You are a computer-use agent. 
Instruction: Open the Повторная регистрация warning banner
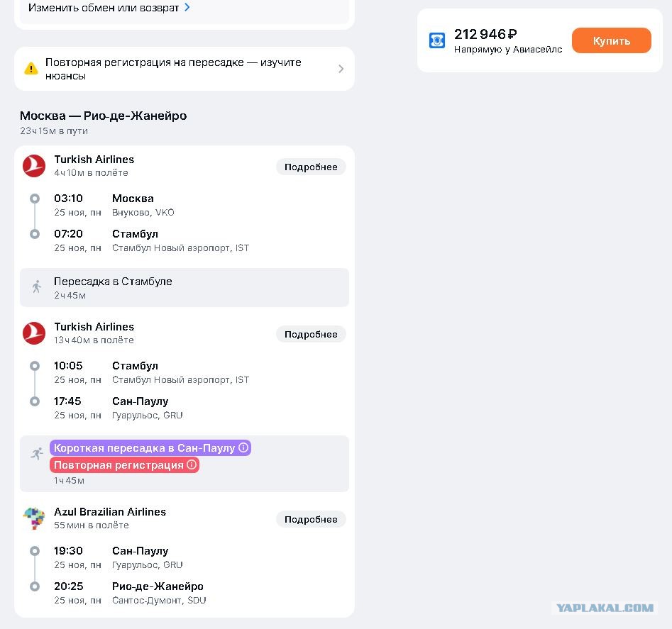(184, 69)
